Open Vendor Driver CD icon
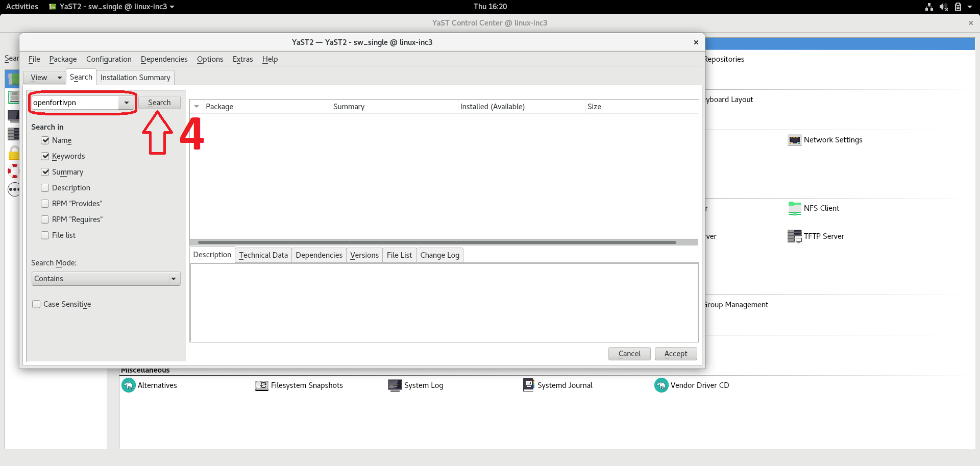The height and width of the screenshot is (466, 980). click(x=661, y=385)
